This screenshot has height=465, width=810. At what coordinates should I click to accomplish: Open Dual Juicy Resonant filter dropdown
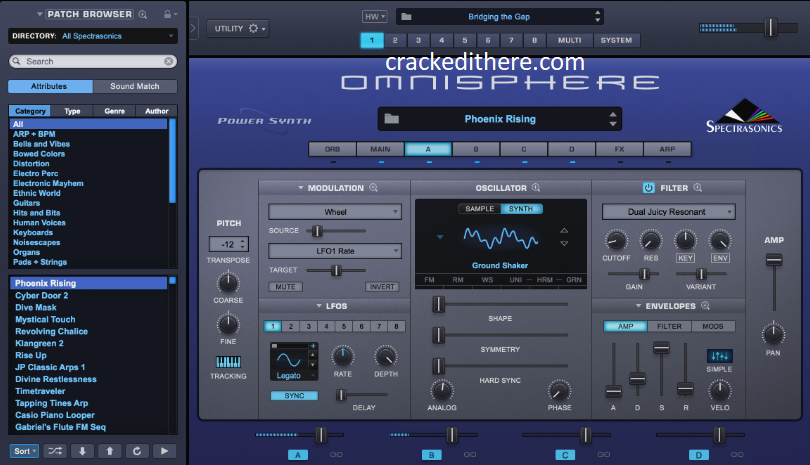[x=668, y=212]
